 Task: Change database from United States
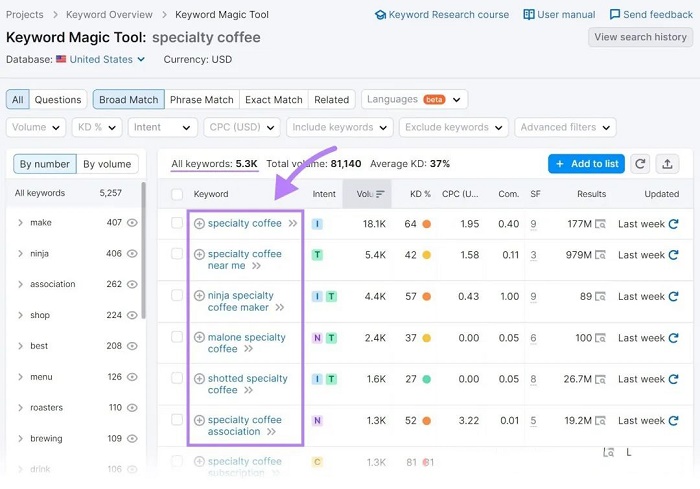click(101, 59)
